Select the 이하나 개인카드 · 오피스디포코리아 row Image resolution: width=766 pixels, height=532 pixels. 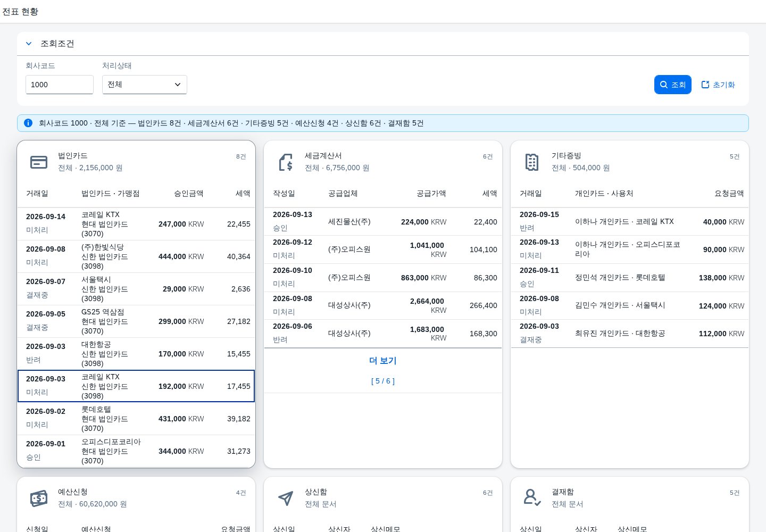click(x=630, y=250)
